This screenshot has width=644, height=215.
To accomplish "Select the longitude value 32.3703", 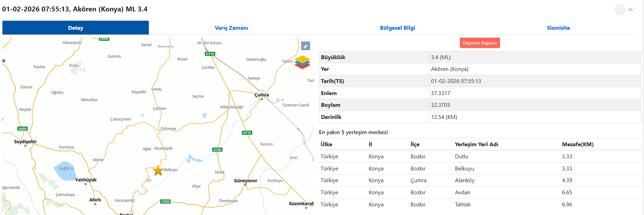I will tap(440, 105).
